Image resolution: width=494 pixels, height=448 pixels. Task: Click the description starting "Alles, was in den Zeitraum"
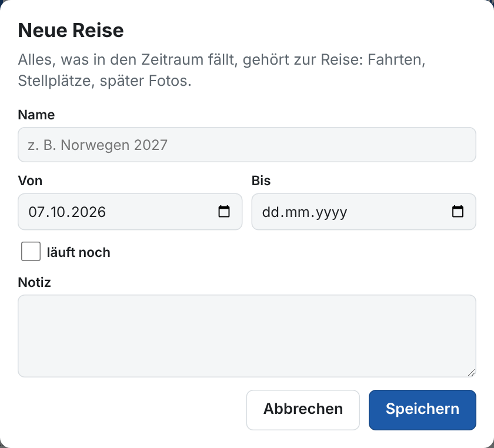(x=222, y=70)
